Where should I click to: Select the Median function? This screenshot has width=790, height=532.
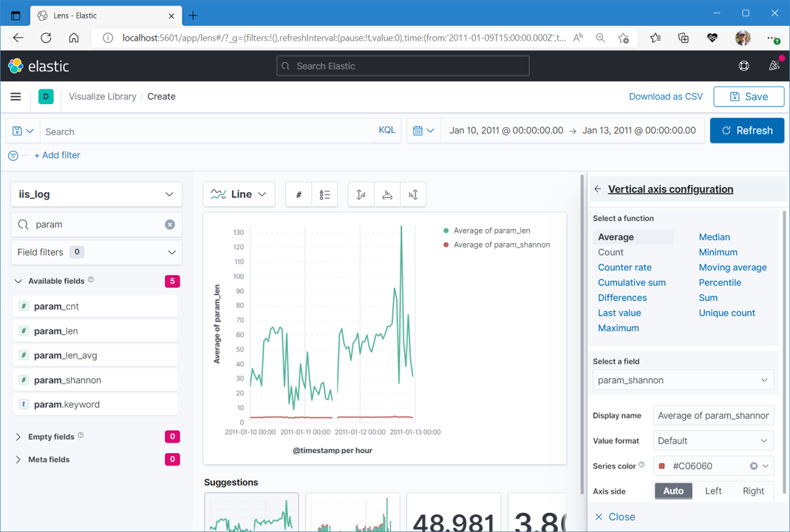[714, 236]
